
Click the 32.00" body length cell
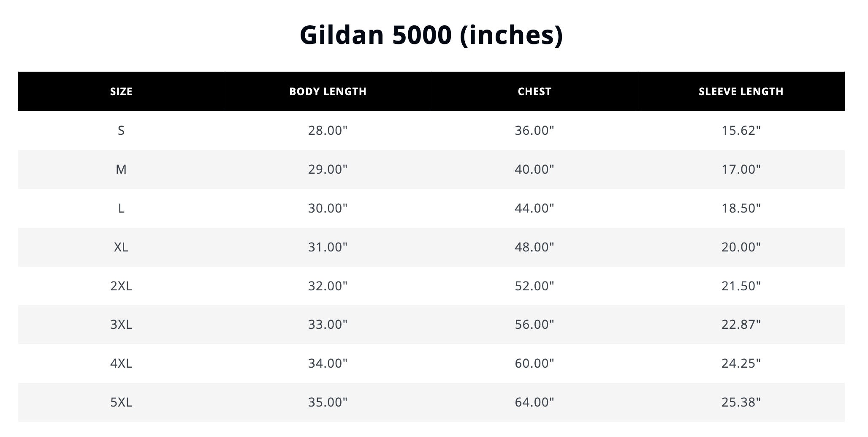pos(328,286)
